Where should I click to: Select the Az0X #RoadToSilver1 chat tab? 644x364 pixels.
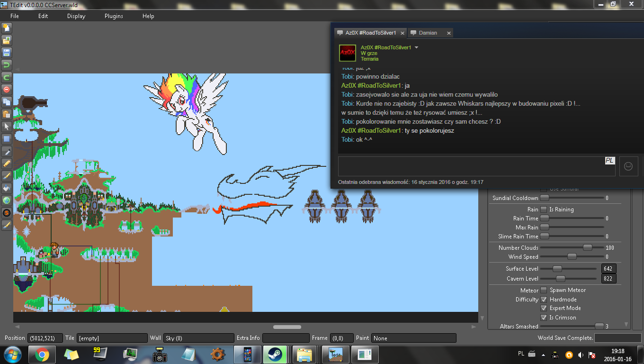coord(370,33)
